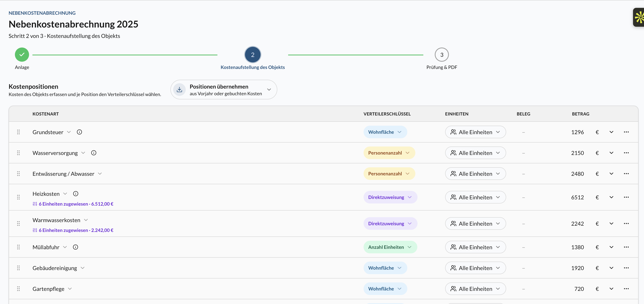Image resolution: width=644 pixels, height=304 pixels.
Task: Open info icon next to Wasserversorgung
Action: 94,153
